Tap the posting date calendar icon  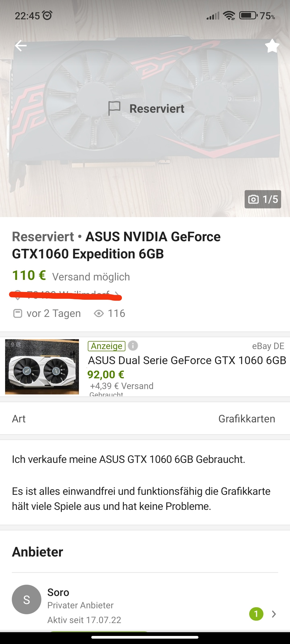18,313
